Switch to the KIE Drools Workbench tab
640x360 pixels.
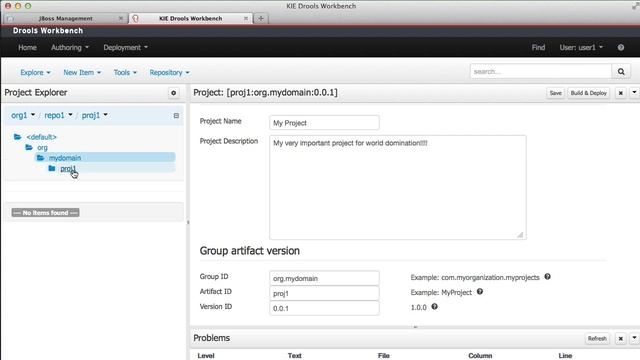[191, 18]
